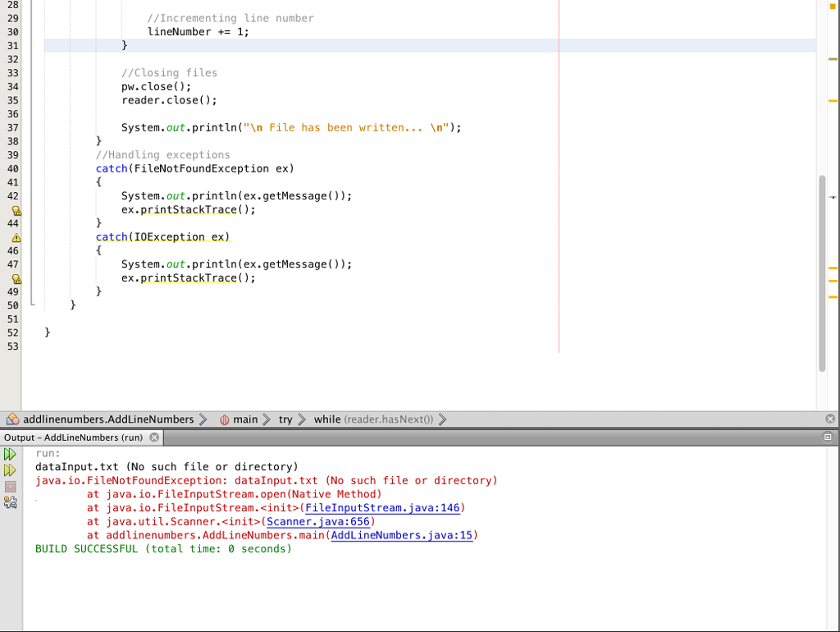Click the warning triangle icon at line 45
Image resolution: width=840 pixels, height=632 pixels.
point(16,237)
